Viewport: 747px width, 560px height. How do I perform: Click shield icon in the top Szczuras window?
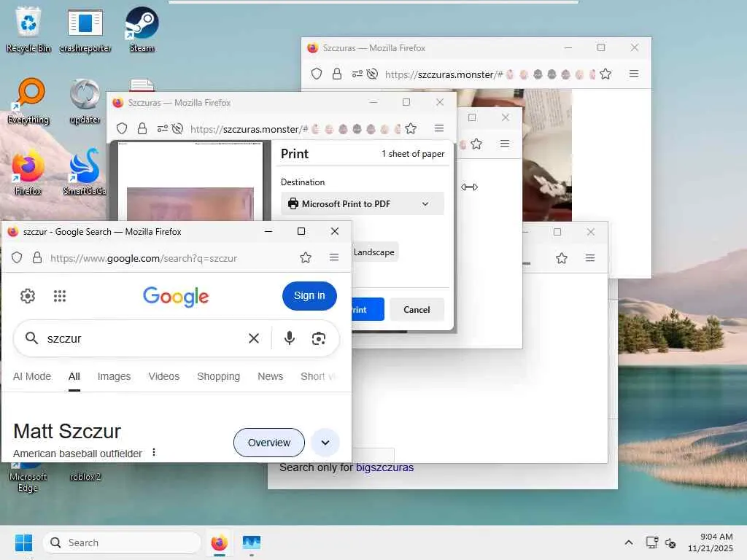(x=317, y=74)
